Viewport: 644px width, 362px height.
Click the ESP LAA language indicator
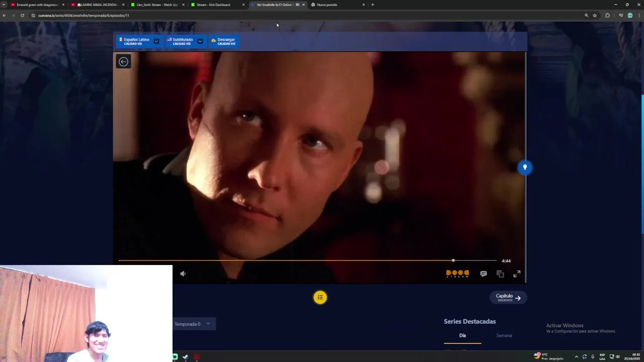click(x=602, y=357)
